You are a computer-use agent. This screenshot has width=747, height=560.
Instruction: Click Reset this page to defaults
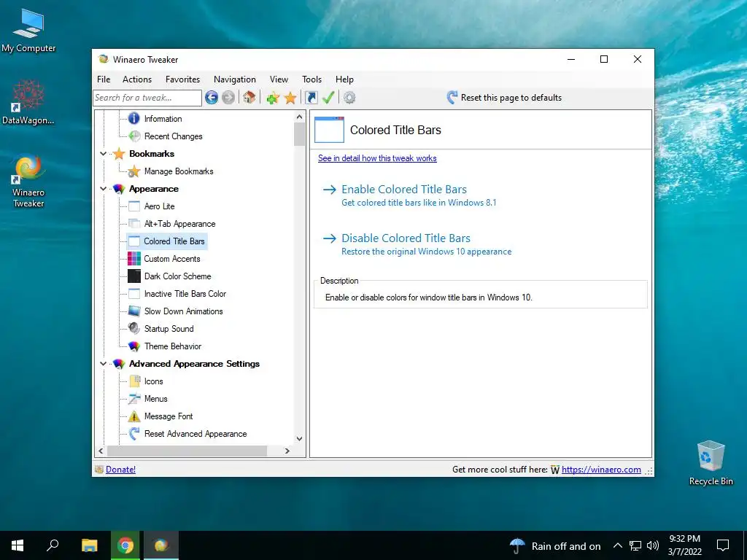[504, 98]
